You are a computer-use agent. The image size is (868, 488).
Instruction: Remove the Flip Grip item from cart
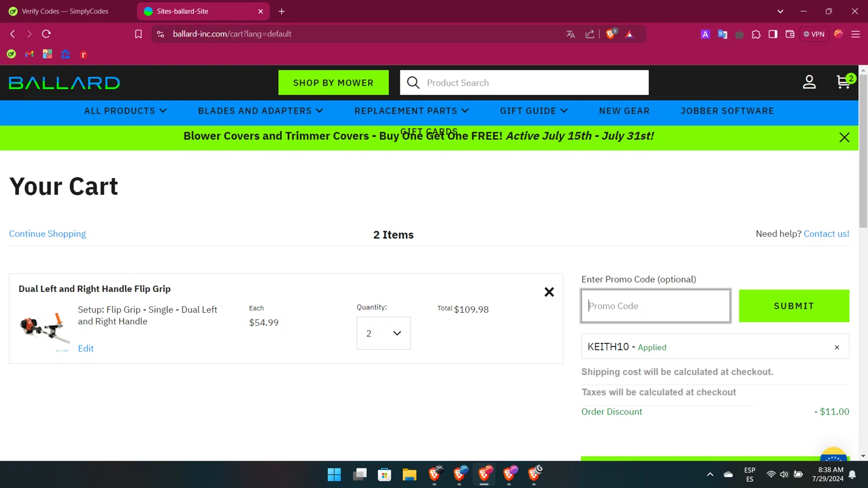pyautogui.click(x=549, y=292)
